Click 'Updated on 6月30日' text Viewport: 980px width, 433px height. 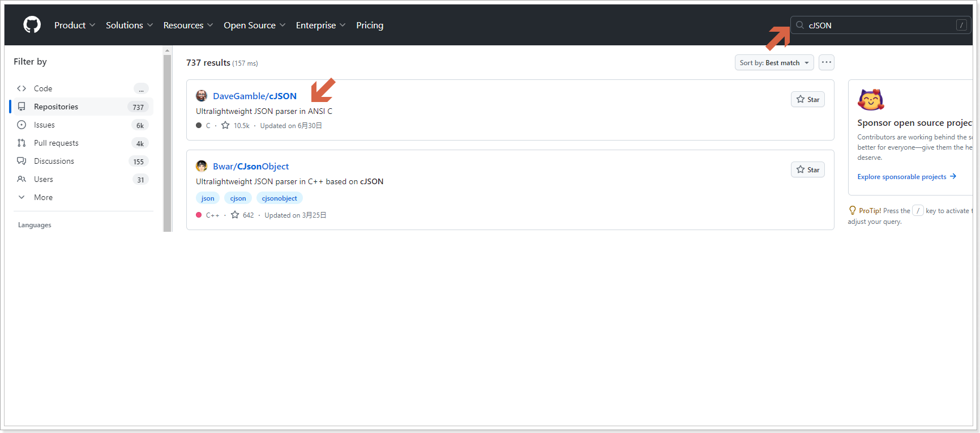[291, 125]
